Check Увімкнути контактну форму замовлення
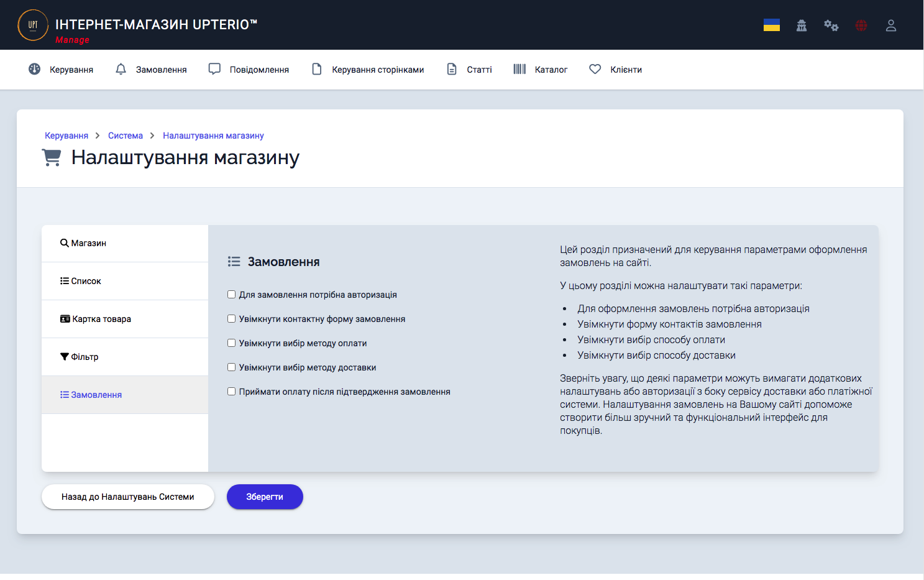Screen dimensions: 924x580 point(231,319)
